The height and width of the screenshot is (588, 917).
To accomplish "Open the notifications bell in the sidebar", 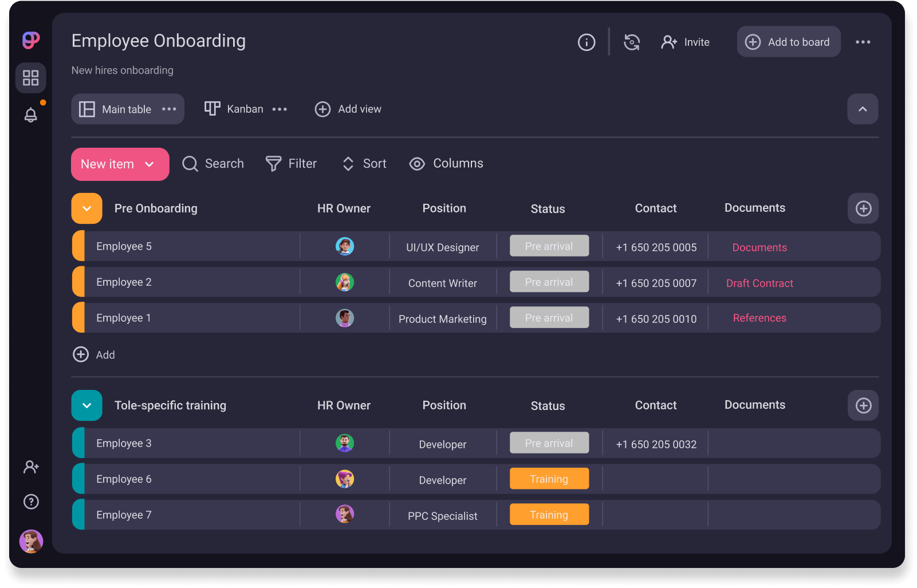I will click(x=31, y=115).
